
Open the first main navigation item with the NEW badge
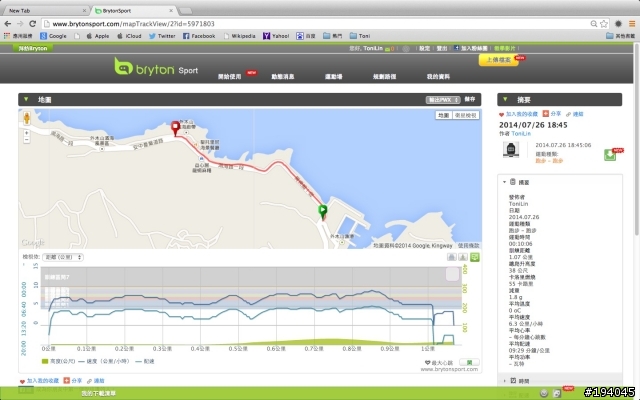[x=230, y=76]
